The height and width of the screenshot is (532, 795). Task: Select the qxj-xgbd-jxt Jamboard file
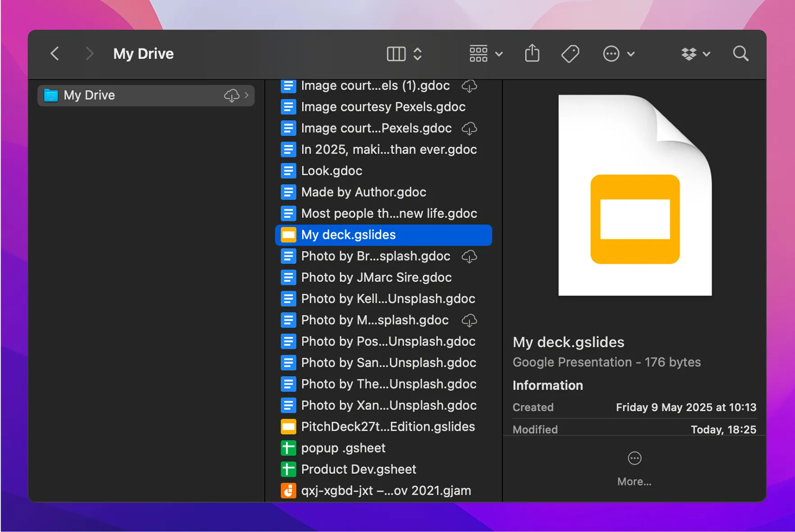(x=386, y=491)
